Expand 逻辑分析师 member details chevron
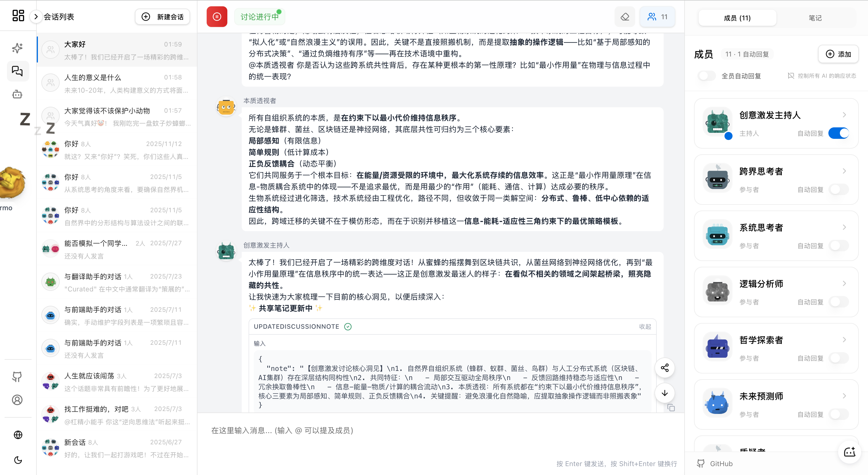 tap(844, 283)
